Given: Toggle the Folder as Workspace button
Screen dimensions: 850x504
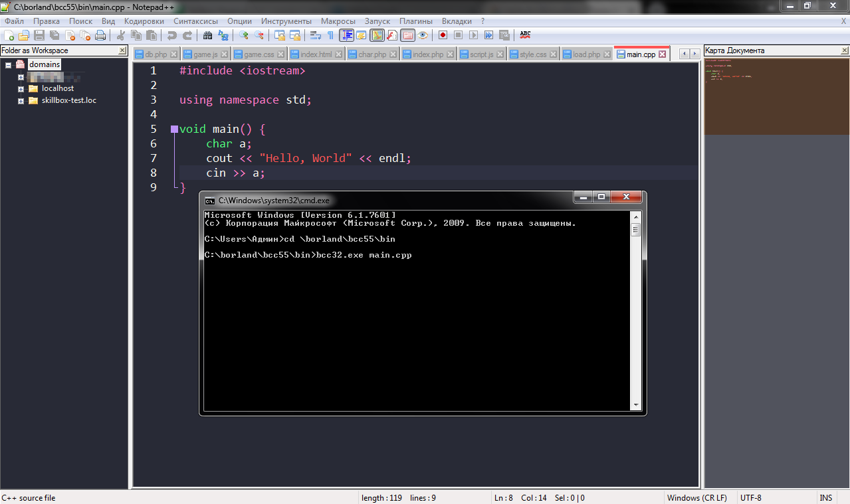Looking at the screenshot, I should click(x=407, y=35).
